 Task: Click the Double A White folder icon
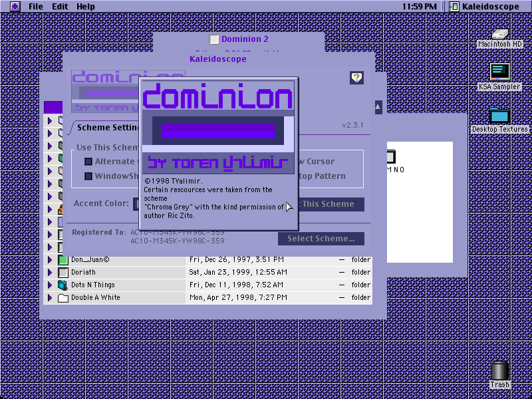[63, 298]
